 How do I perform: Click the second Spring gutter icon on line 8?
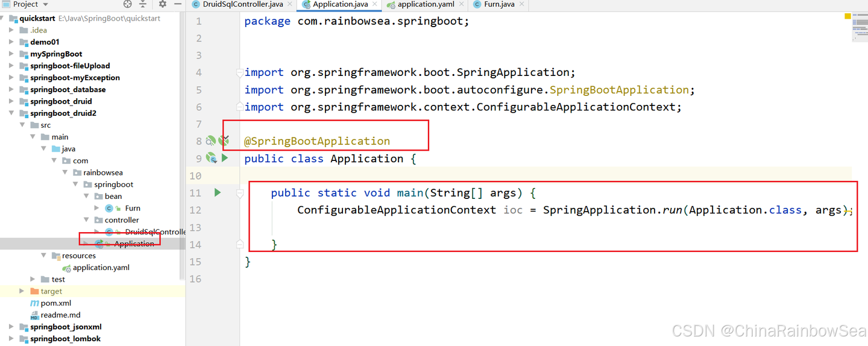coord(224,140)
